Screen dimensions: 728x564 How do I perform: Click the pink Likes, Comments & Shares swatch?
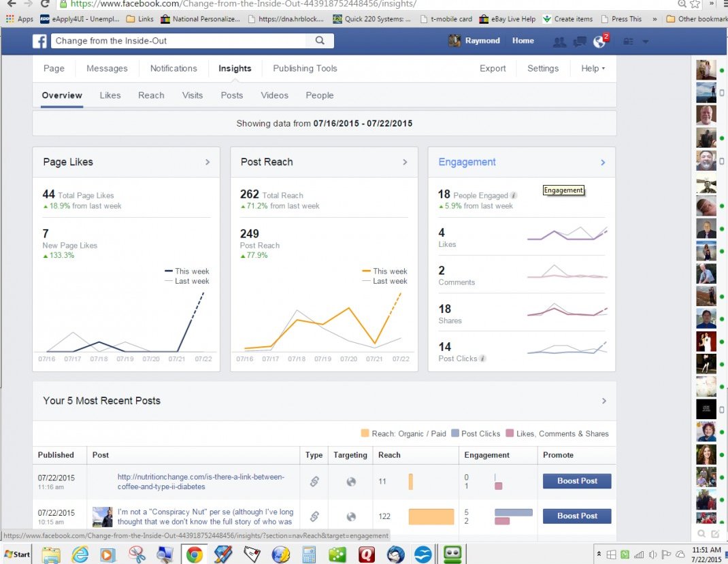[510, 433]
